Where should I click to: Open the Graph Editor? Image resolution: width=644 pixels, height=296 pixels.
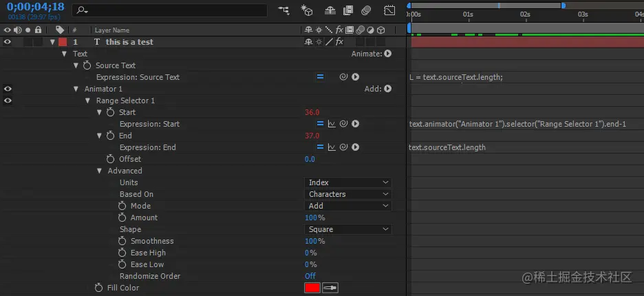tap(389, 10)
